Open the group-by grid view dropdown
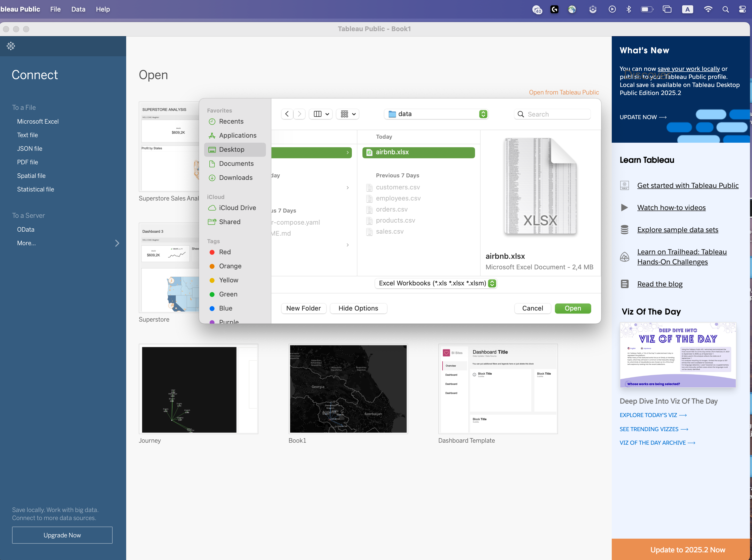The width and height of the screenshot is (752, 560). click(x=348, y=114)
